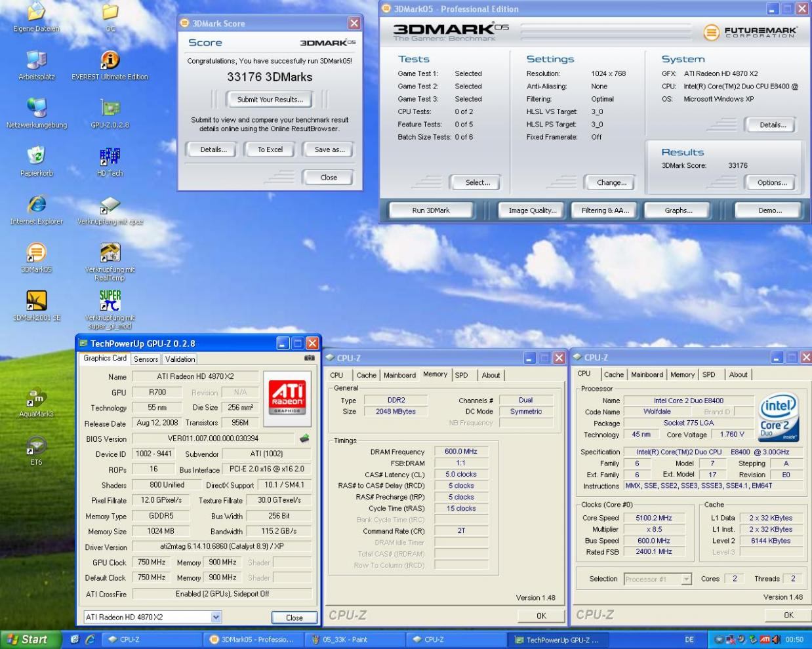Click the CPU-Z Core Speed value 5100.2 MHz
Image resolution: width=812 pixels, height=649 pixels.
653,518
